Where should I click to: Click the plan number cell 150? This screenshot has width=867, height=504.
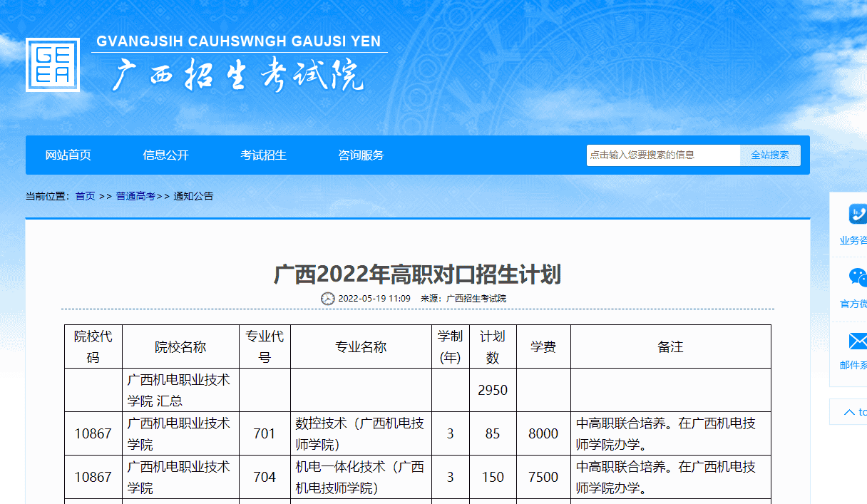point(493,477)
